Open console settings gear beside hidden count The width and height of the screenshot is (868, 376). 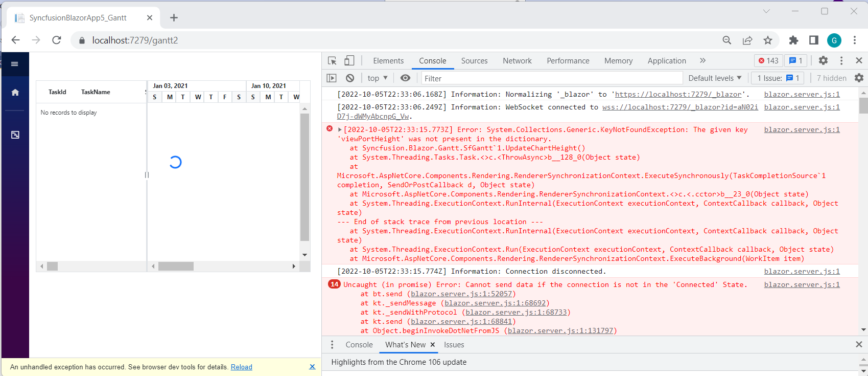(859, 78)
